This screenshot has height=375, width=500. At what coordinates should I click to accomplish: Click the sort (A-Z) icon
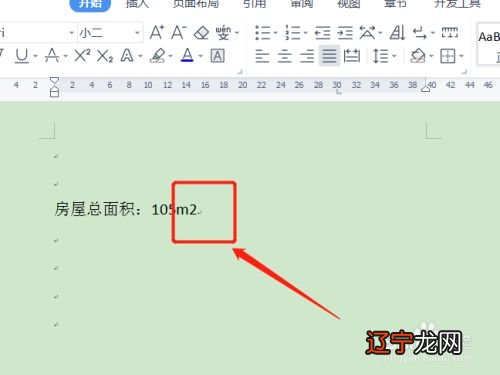(397, 33)
